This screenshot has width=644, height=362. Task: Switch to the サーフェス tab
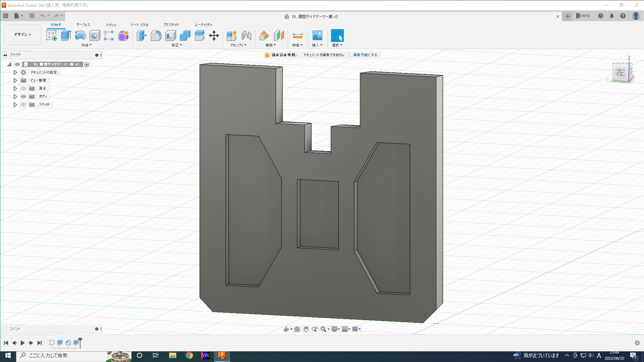coord(83,25)
